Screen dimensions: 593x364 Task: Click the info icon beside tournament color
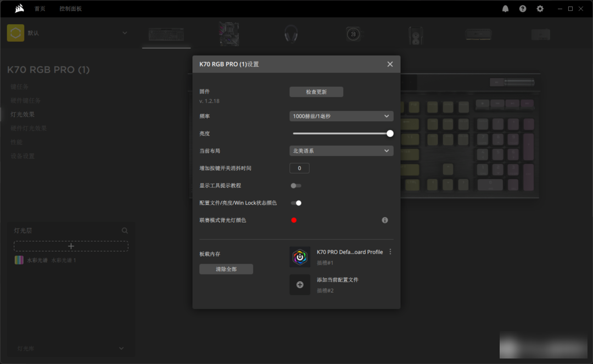(384, 220)
